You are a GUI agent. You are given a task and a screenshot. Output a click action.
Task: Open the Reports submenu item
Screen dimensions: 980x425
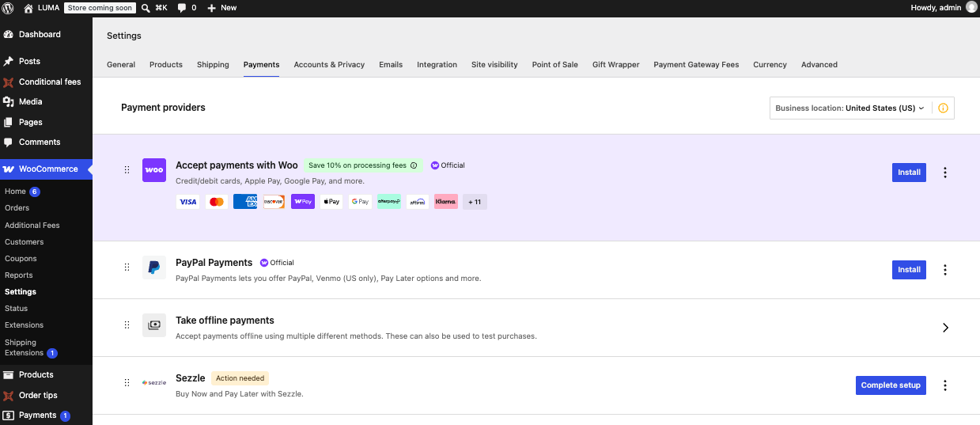19,275
